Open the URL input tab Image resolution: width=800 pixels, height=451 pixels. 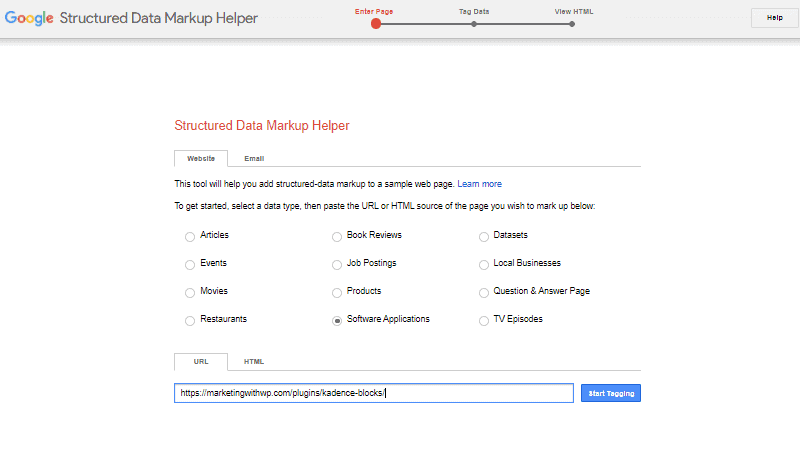point(201,362)
